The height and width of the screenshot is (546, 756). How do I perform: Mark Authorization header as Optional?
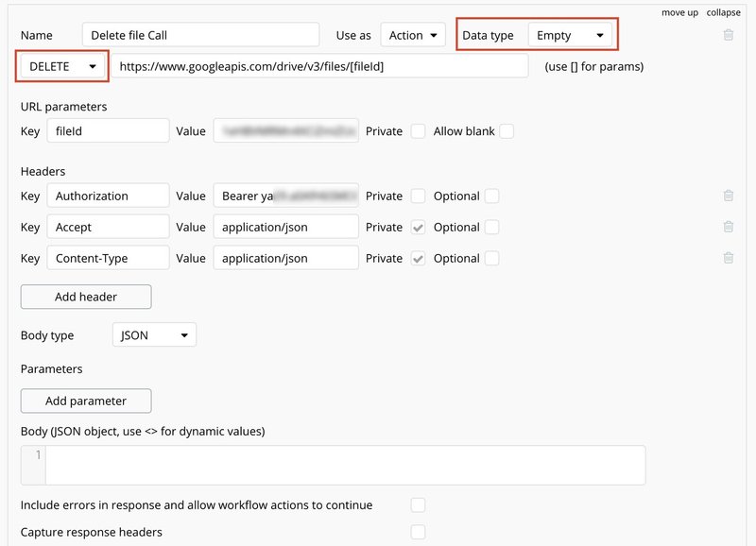(x=491, y=196)
